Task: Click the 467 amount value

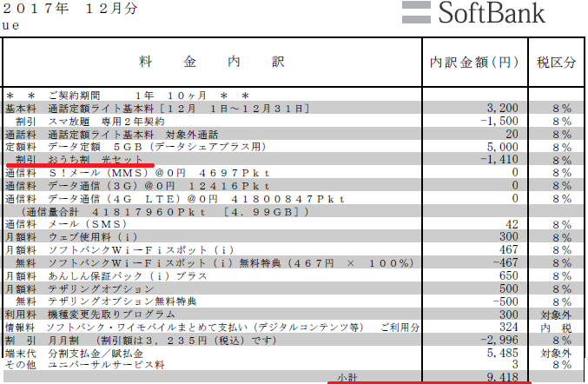Action: [508, 249]
